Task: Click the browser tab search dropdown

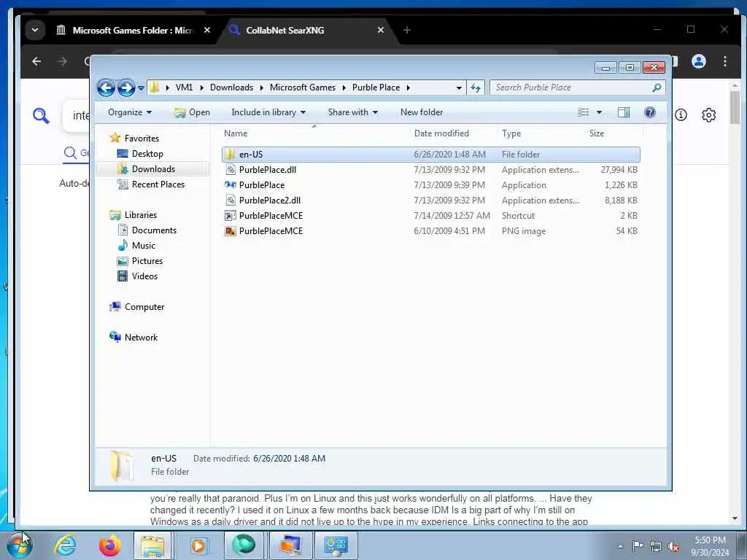Action: (x=35, y=30)
